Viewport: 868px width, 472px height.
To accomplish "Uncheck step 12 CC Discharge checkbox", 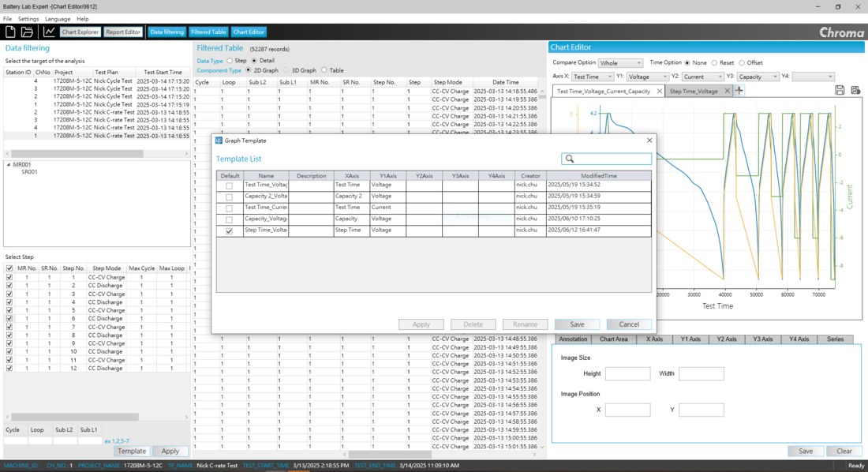I will [9, 368].
